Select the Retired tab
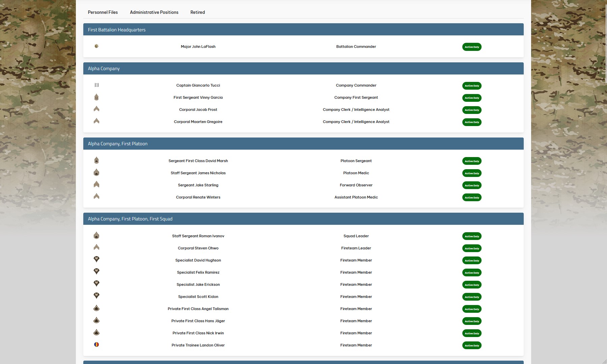This screenshot has width=607, height=364. pyautogui.click(x=198, y=12)
